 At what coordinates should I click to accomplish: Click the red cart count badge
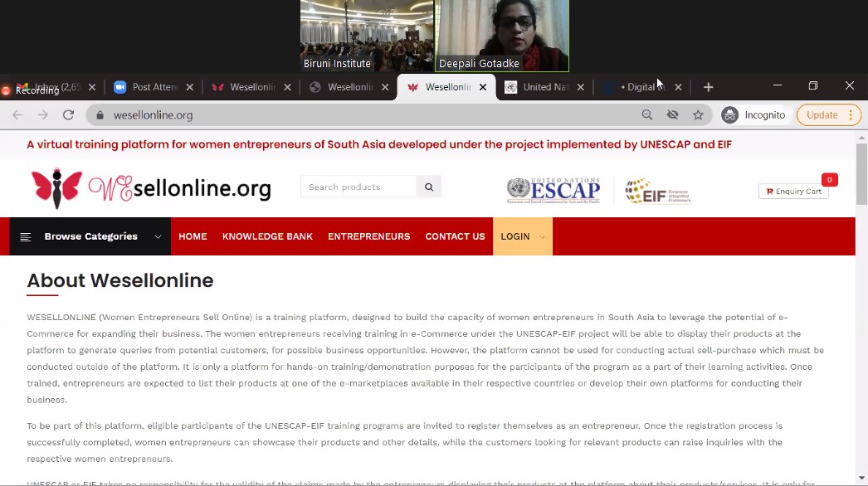pos(829,180)
